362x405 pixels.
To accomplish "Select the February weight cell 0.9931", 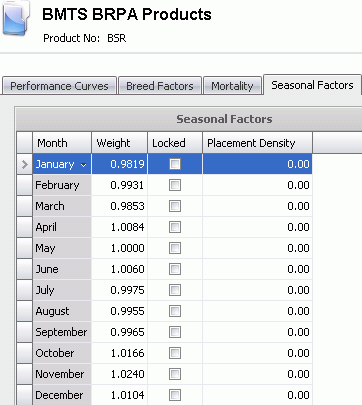I will click(x=119, y=185).
